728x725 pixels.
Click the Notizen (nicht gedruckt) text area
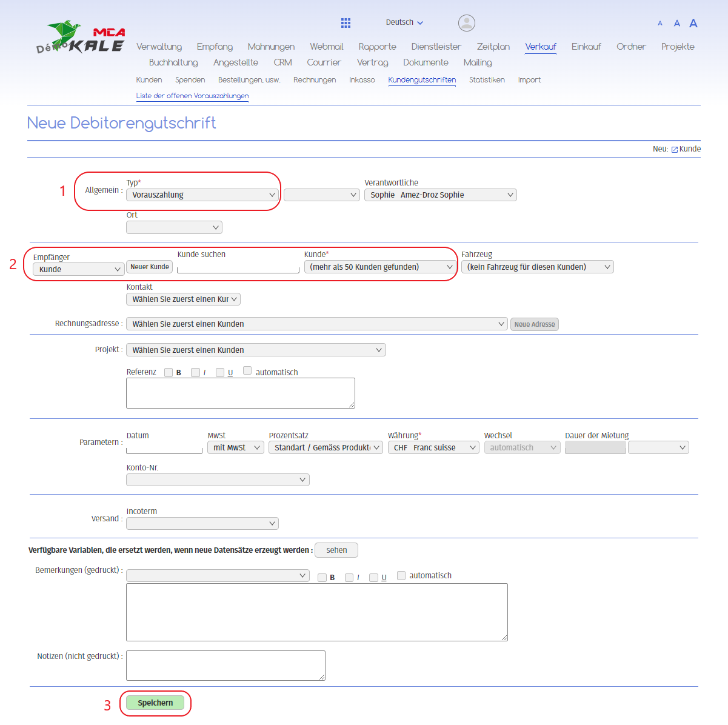pos(225,666)
